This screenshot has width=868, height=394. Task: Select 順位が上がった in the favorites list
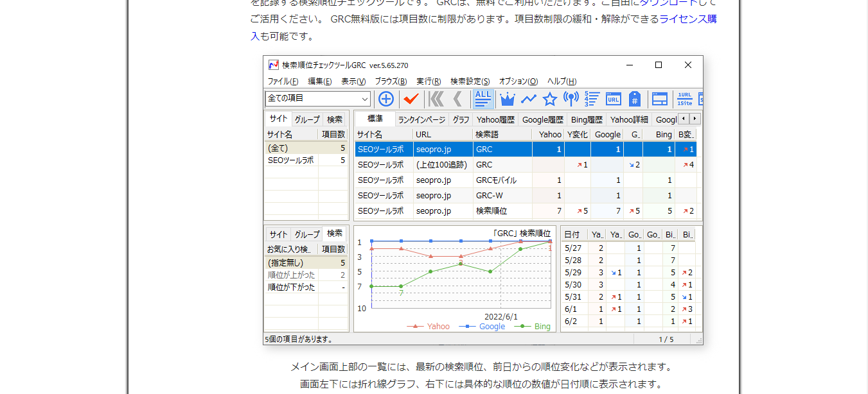point(292,275)
